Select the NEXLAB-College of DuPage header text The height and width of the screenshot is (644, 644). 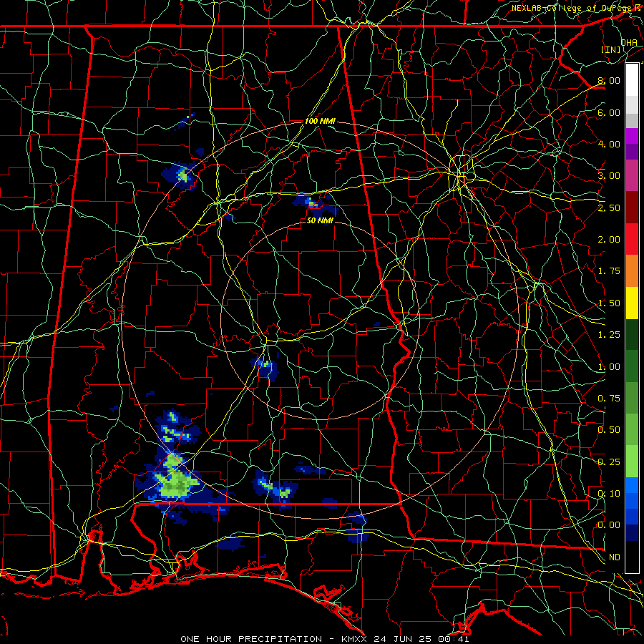[x=571, y=8]
